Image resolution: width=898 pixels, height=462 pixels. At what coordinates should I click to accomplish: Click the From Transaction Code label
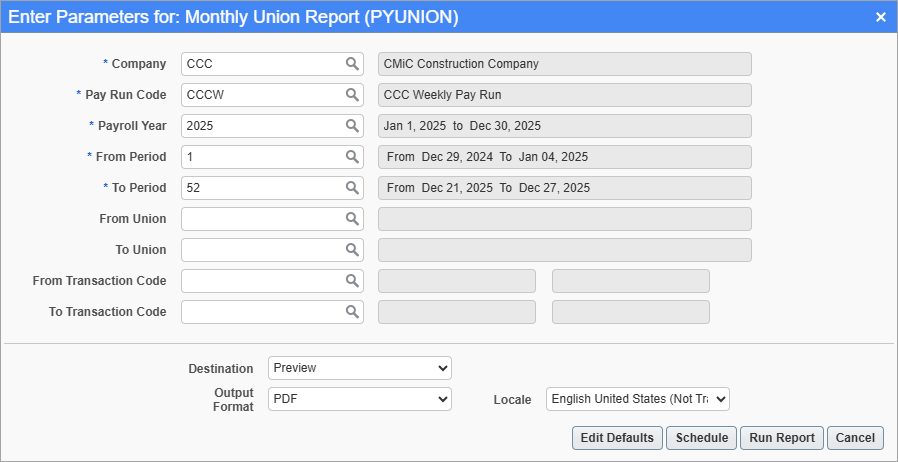(x=100, y=281)
